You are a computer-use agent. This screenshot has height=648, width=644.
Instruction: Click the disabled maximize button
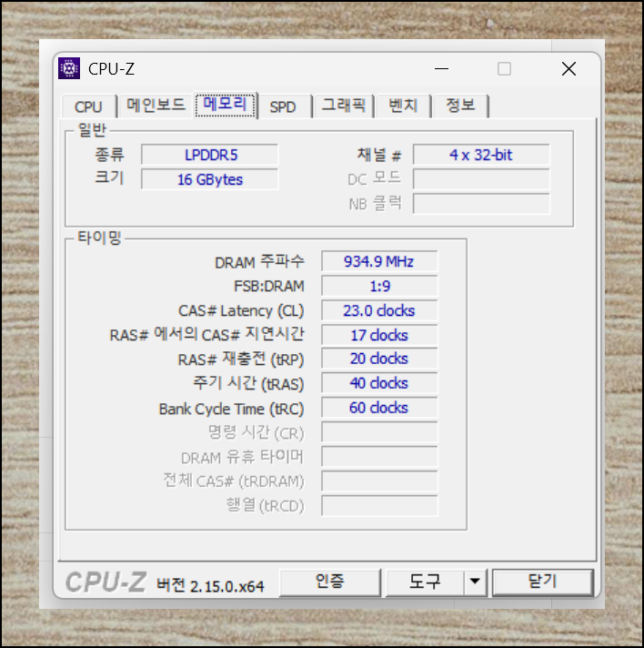click(x=504, y=68)
